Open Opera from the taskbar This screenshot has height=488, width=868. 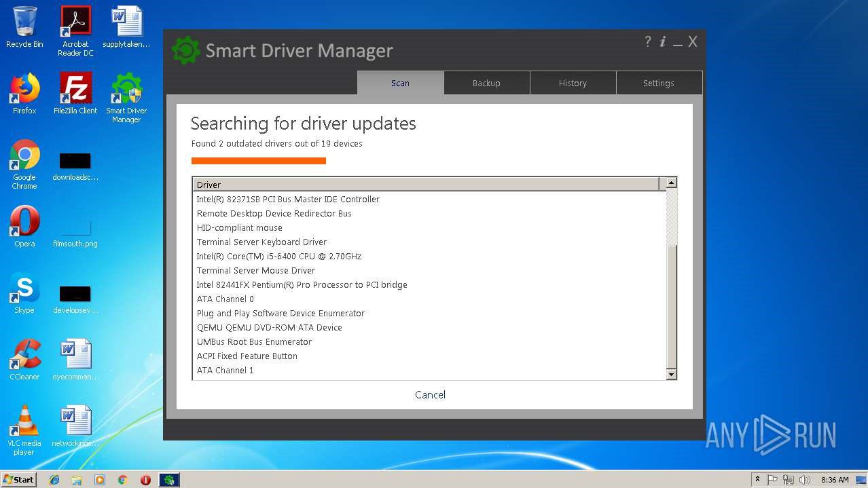[145, 480]
